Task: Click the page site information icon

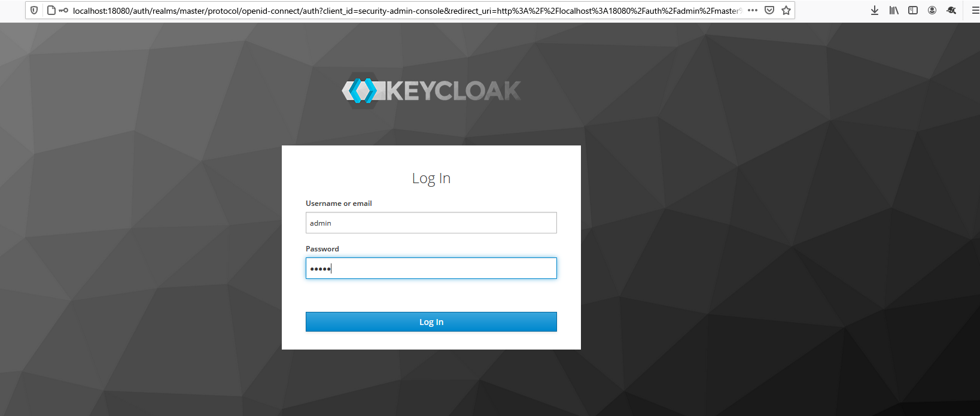Action: [x=51, y=10]
